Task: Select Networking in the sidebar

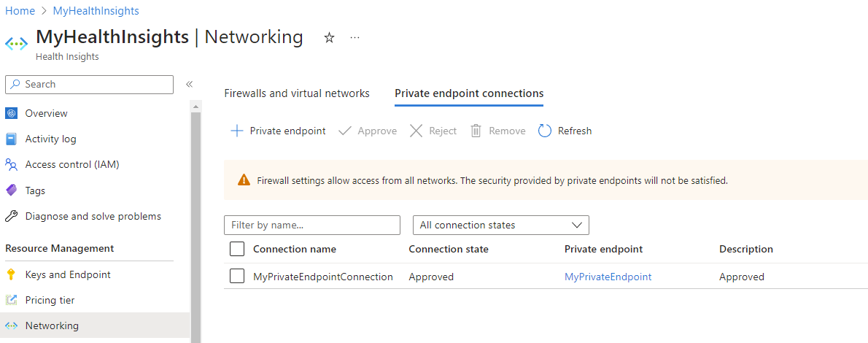Action: (x=95, y=325)
